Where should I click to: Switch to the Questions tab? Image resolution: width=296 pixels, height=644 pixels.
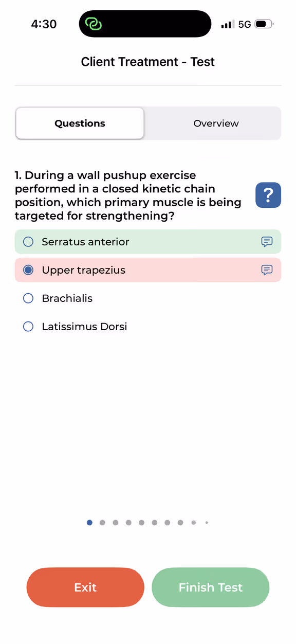pos(80,123)
